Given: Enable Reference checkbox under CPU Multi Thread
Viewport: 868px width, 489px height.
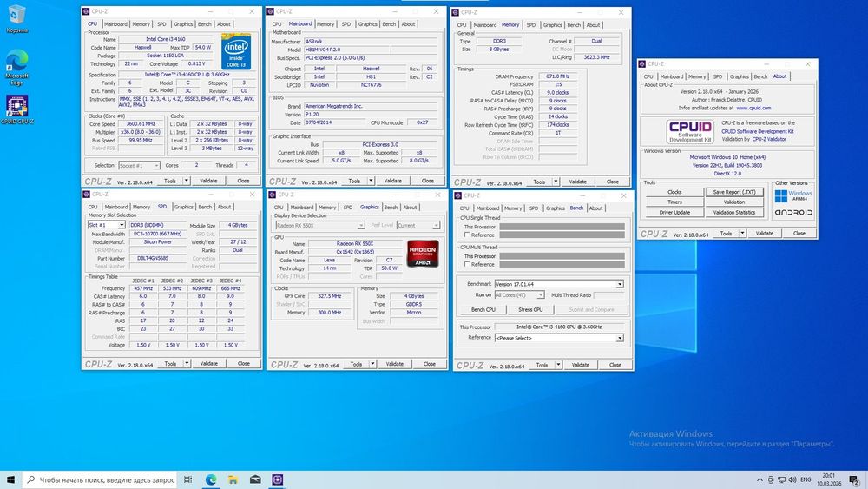Looking at the screenshot, I should [x=467, y=264].
